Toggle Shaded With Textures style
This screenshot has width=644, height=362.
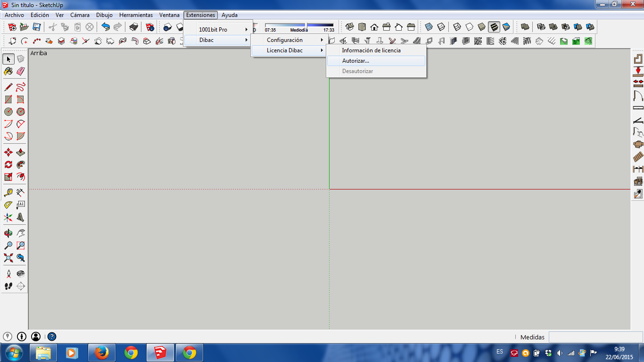494,27
